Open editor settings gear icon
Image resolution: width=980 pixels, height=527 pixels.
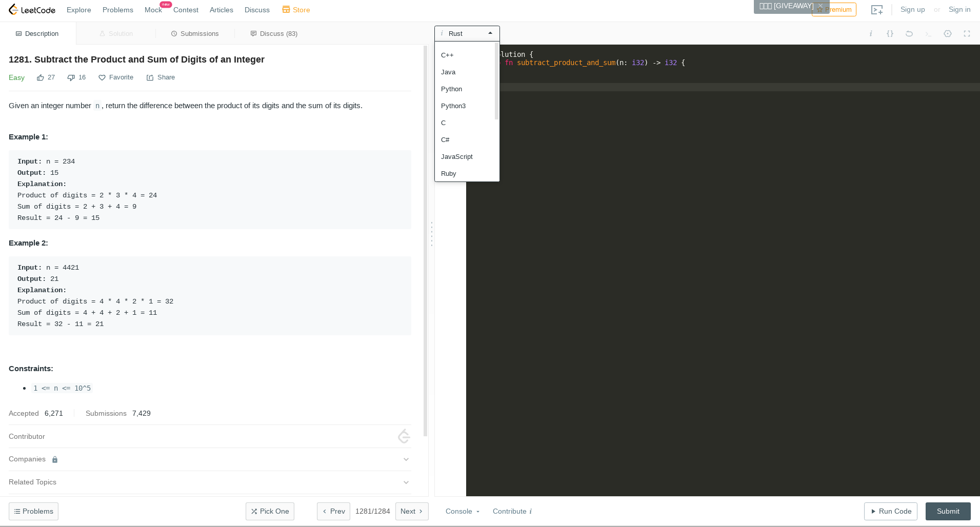(x=948, y=33)
